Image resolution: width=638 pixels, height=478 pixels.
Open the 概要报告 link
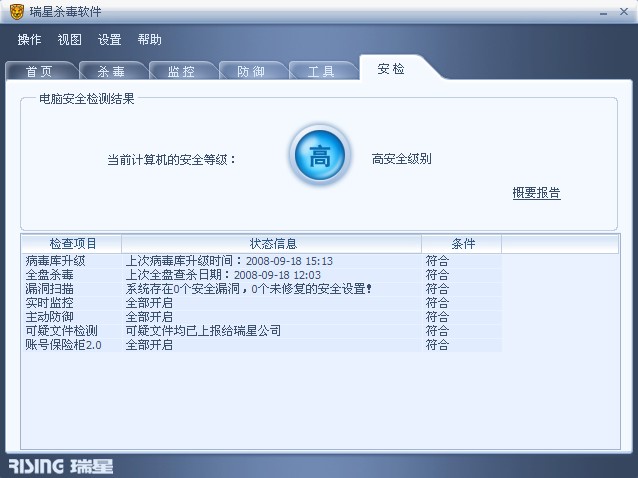coord(536,192)
